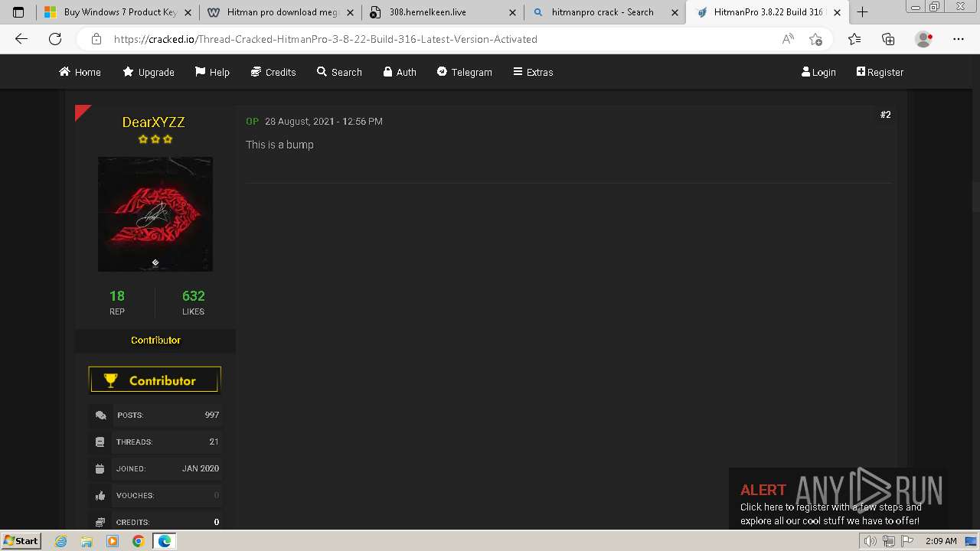This screenshot has width=980, height=551.
Task: Click the ANY.RUN register alert banner
Action: coord(838,498)
